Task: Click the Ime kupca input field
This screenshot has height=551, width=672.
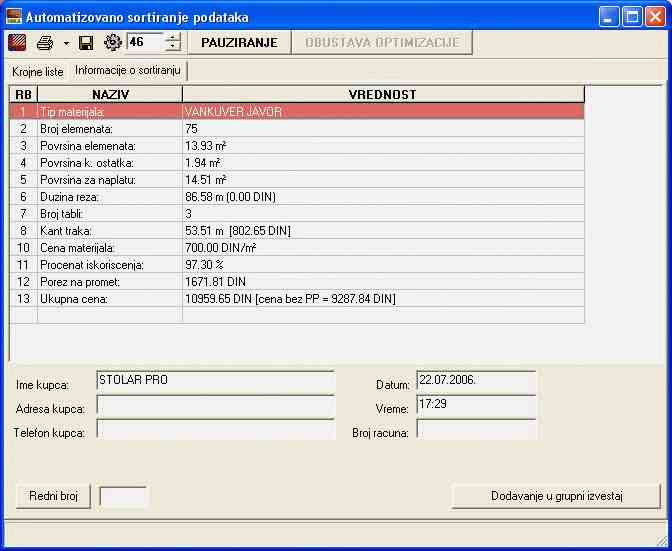Action: point(214,381)
